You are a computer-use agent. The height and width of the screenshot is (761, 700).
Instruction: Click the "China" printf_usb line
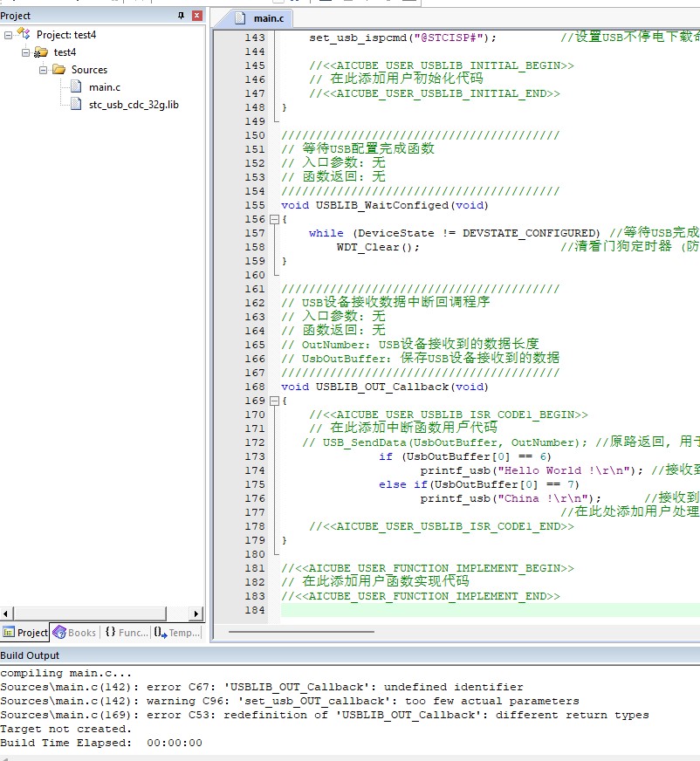[x=511, y=498]
